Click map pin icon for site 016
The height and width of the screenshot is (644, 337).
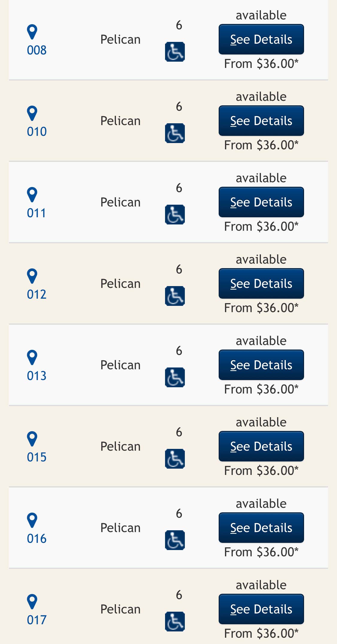32,520
